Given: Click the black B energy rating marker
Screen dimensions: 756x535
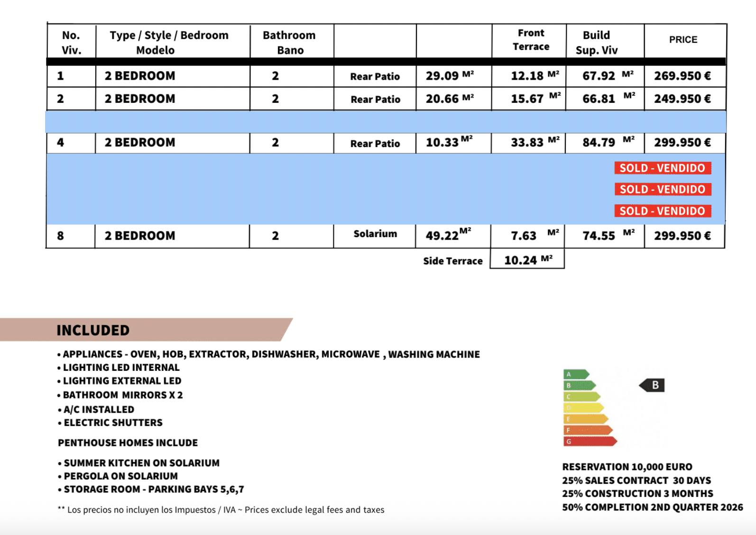Looking at the screenshot, I should click(653, 385).
